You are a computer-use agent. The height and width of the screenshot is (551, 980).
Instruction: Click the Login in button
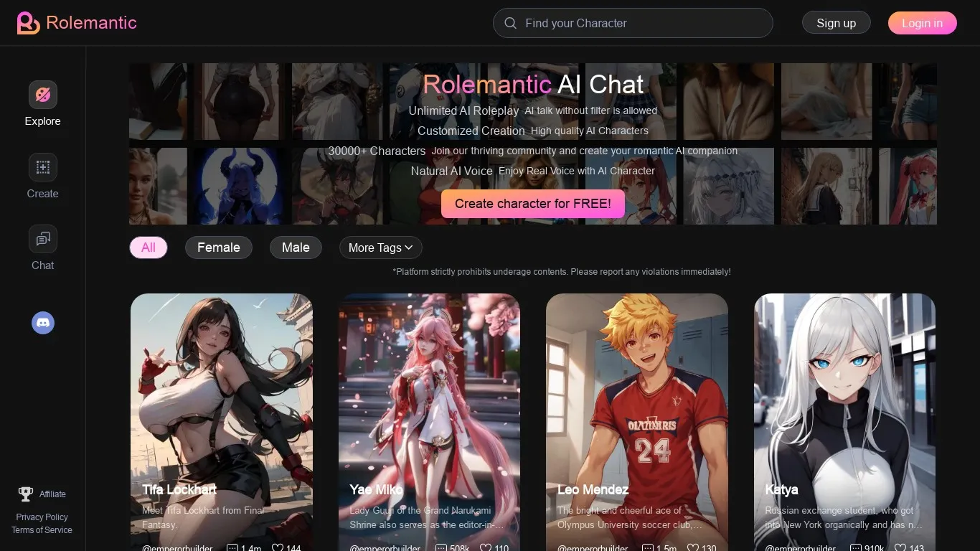tap(923, 22)
